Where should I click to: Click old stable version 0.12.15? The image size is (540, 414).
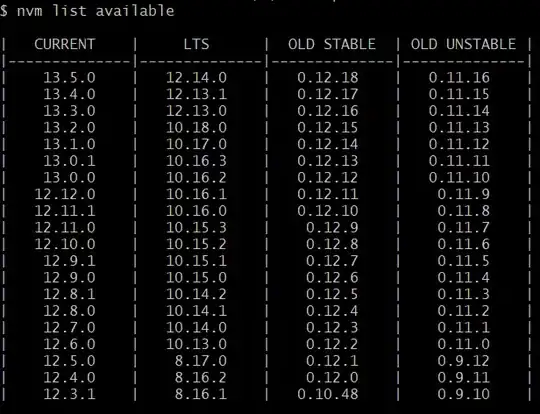328,127
